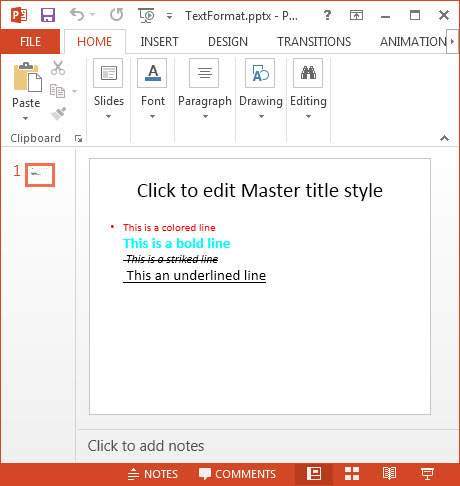
Task: Start slideshow from beginning icon
Action: click(146, 15)
